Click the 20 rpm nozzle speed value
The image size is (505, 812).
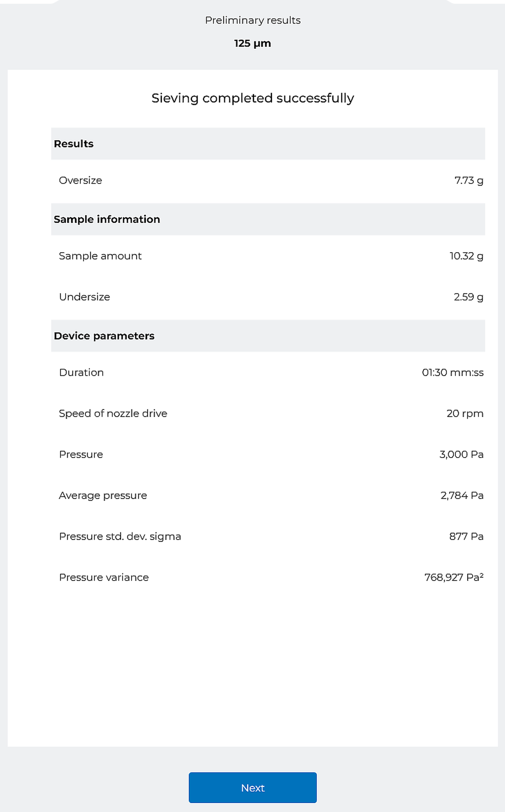point(465,413)
